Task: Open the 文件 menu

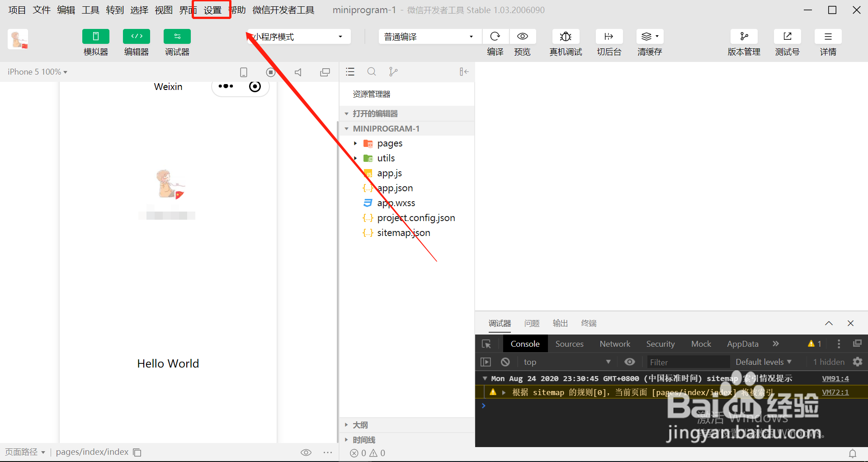Action: pyautogui.click(x=42, y=10)
